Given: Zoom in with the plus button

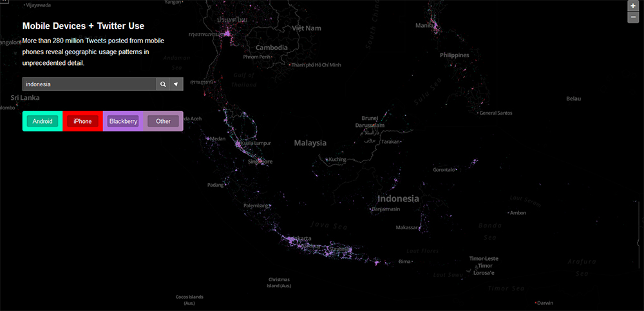Looking at the screenshot, I should pos(633,6).
